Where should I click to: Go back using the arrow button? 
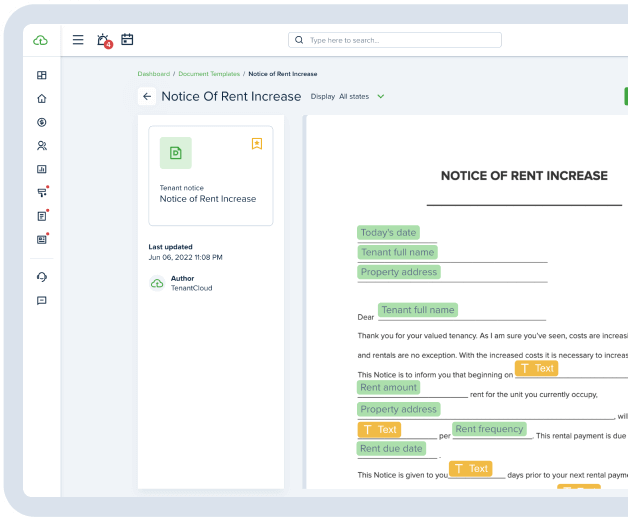147,97
